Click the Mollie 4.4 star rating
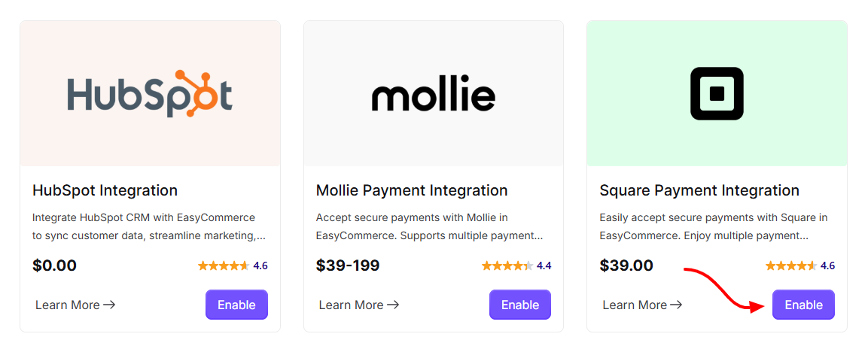 pyautogui.click(x=516, y=266)
